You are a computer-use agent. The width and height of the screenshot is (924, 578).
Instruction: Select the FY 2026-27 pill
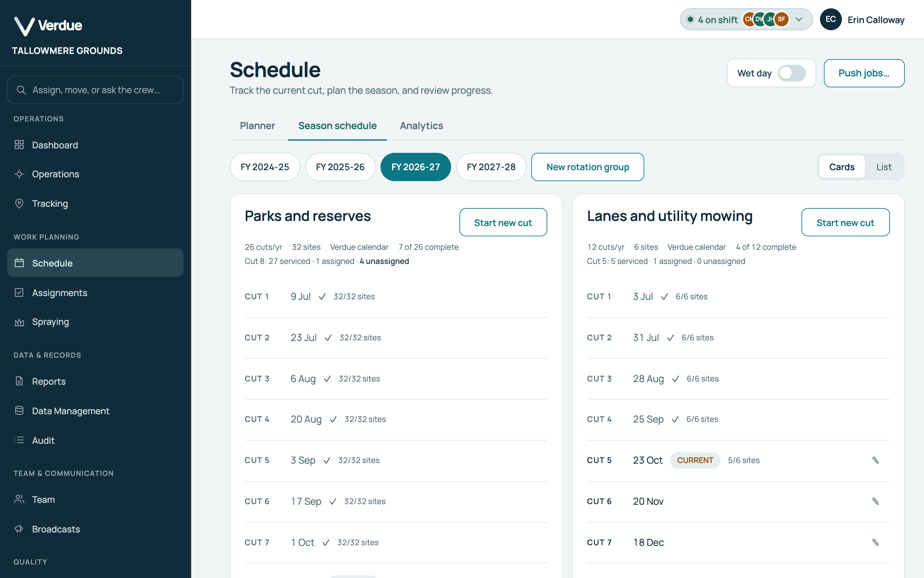[415, 167]
